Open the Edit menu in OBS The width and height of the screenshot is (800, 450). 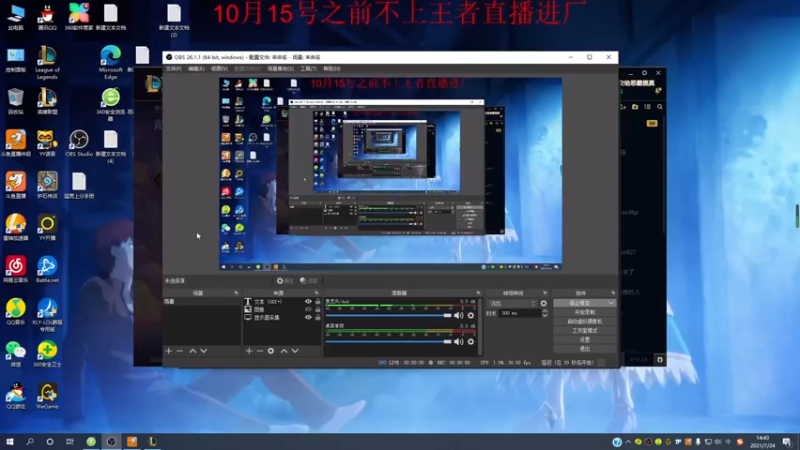pos(196,68)
